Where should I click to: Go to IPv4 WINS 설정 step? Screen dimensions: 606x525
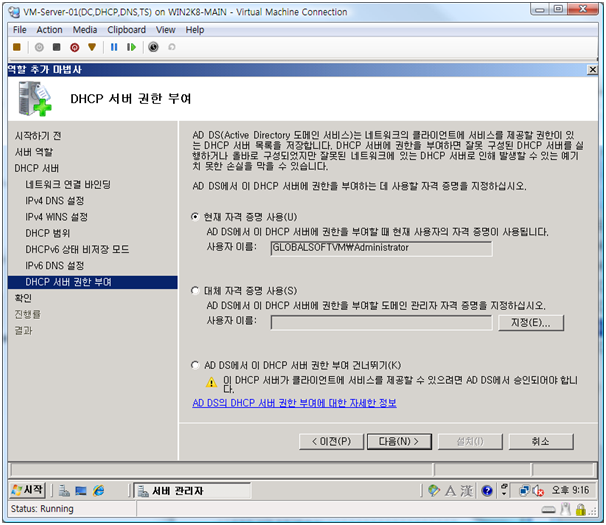pyautogui.click(x=56, y=217)
